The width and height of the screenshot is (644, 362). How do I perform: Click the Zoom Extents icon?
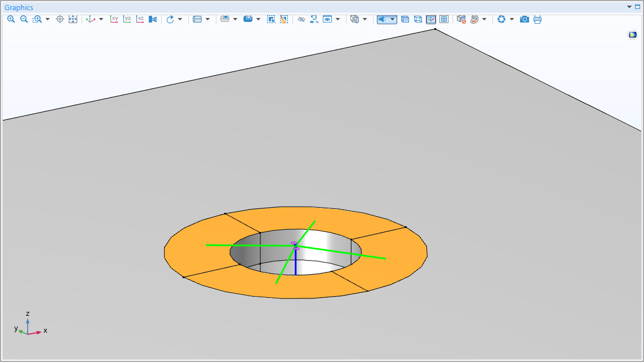[73, 19]
